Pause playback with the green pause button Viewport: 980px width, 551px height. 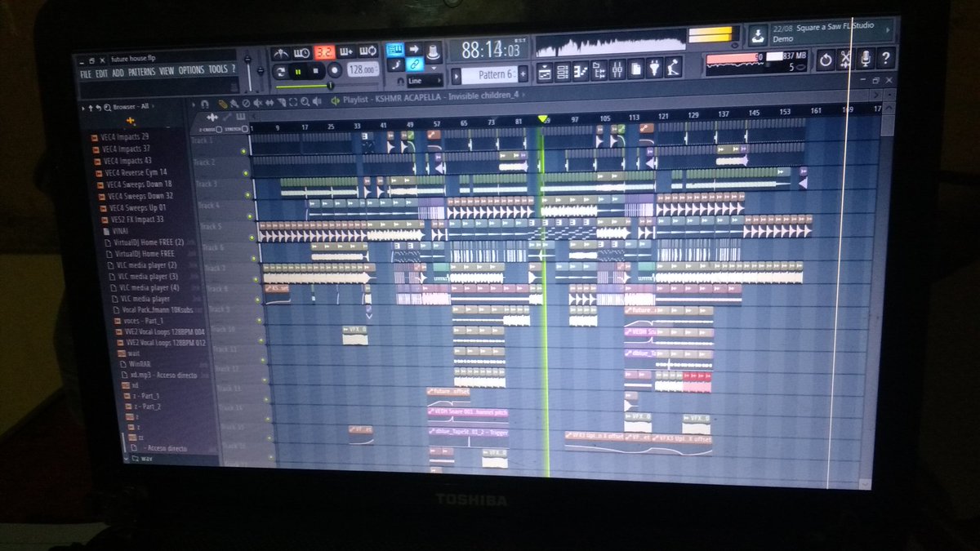pyautogui.click(x=298, y=72)
